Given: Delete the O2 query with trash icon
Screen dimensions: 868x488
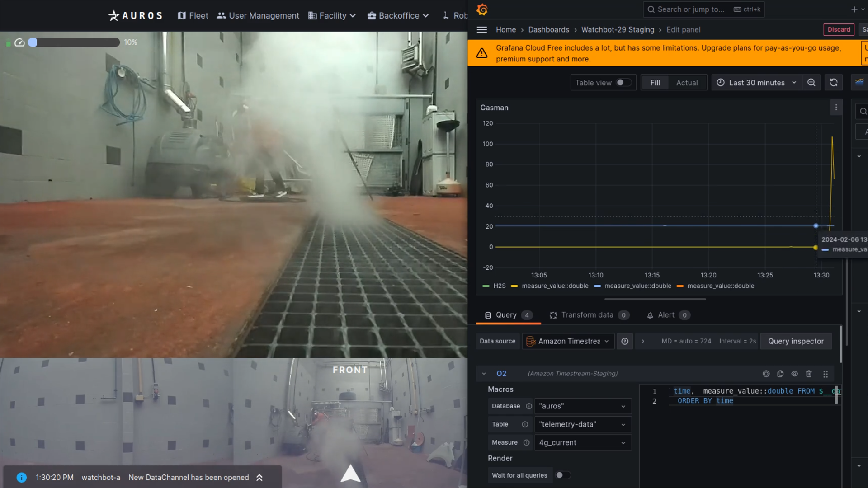Looking at the screenshot, I should click(x=809, y=374).
